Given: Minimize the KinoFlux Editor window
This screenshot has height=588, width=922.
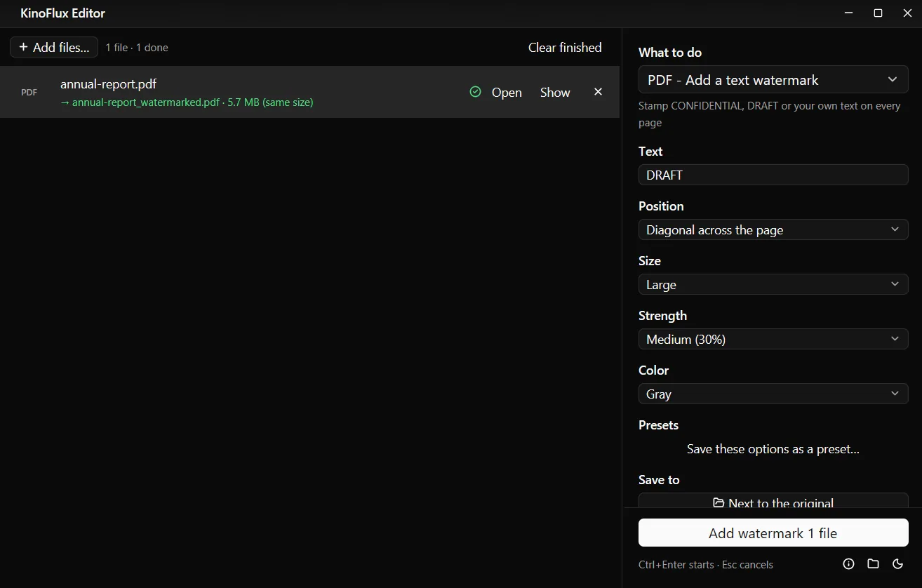Looking at the screenshot, I should (849, 13).
